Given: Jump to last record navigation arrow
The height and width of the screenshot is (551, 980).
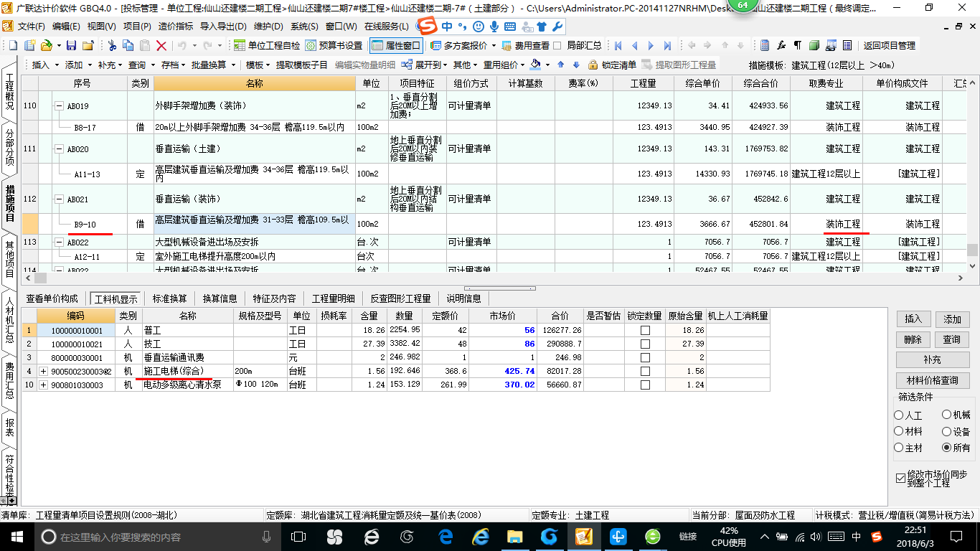Looking at the screenshot, I should [667, 45].
